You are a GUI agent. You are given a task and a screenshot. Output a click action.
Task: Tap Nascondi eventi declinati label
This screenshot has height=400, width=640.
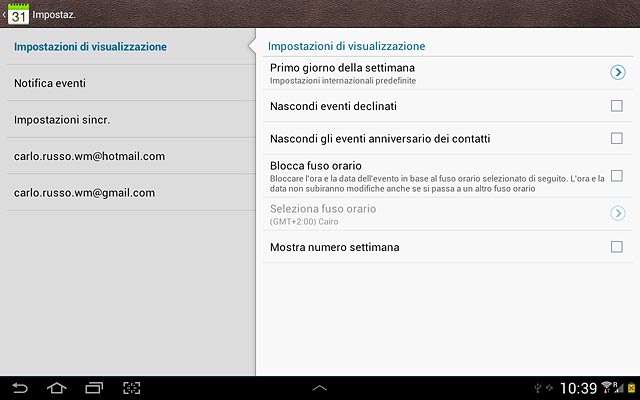pos(333,106)
